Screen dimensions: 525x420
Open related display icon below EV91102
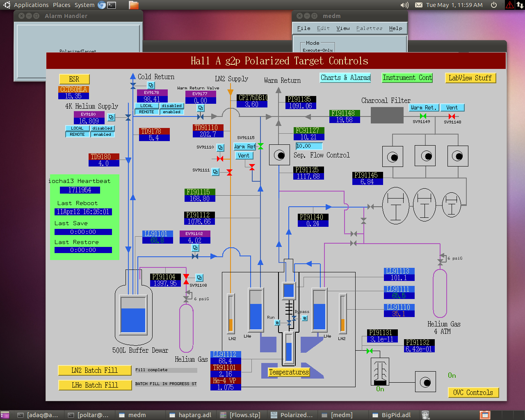click(x=195, y=248)
